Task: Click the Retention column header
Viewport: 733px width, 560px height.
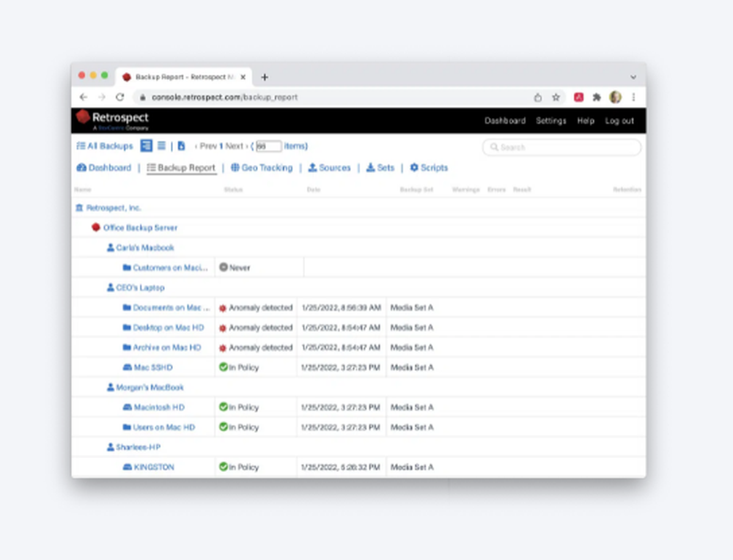Action: [x=627, y=189]
